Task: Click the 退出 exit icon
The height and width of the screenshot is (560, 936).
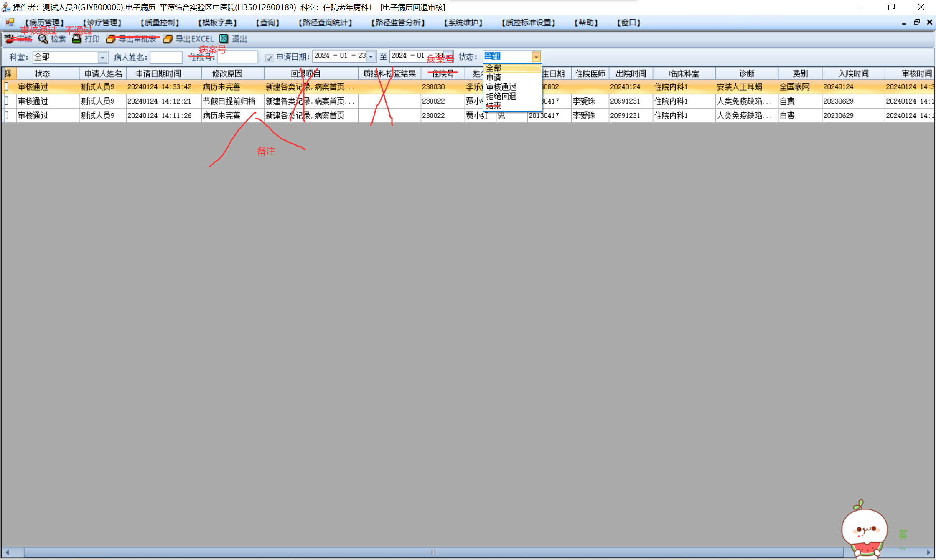Action: click(224, 39)
